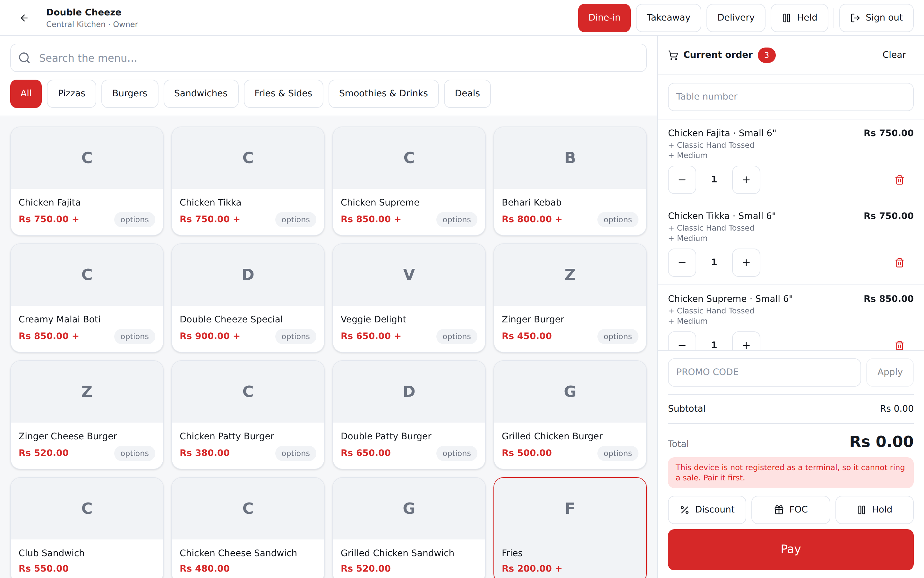The width and height of the screenshot is (924, 578).
Task: Apply the promo code
Action: tap(890, 372)
